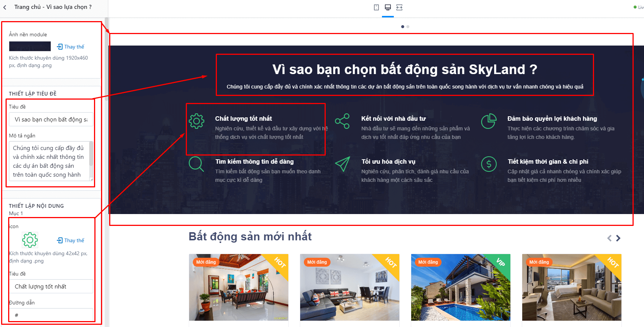Click Mới đăng badge on the hotel bedroom card
This screenshot has width=644, height=327.
[x=539, y=262]
